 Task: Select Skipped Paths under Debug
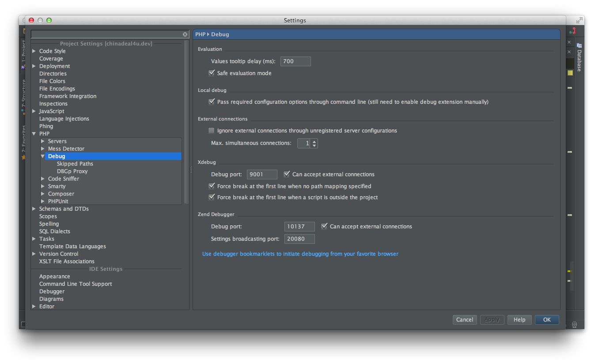pyautogui.click(x=75, y=164)
